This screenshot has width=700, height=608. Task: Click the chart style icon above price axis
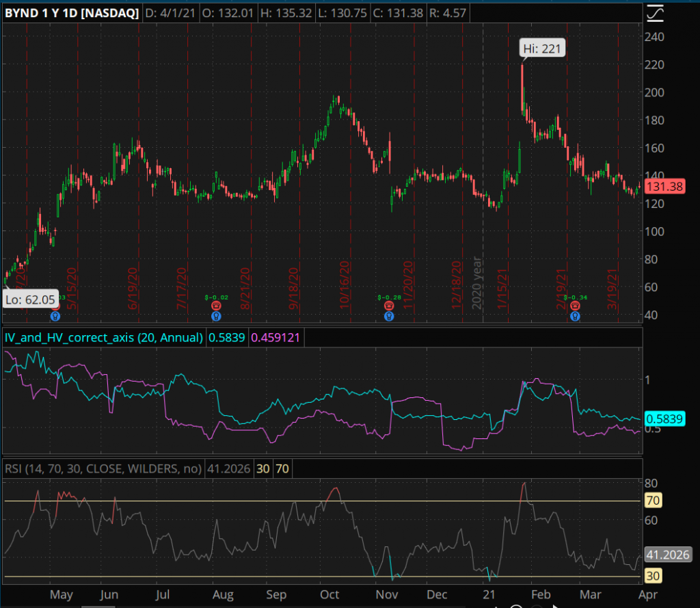(655, 13)
